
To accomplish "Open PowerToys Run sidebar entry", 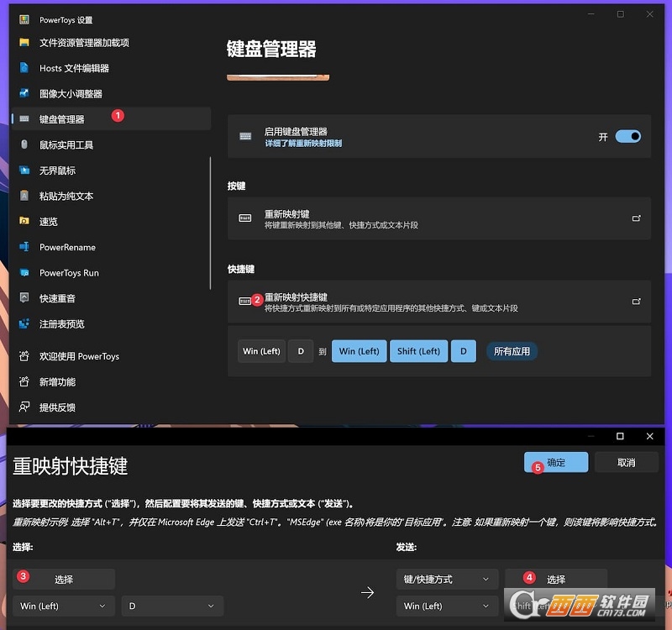I will click(112, 272).
